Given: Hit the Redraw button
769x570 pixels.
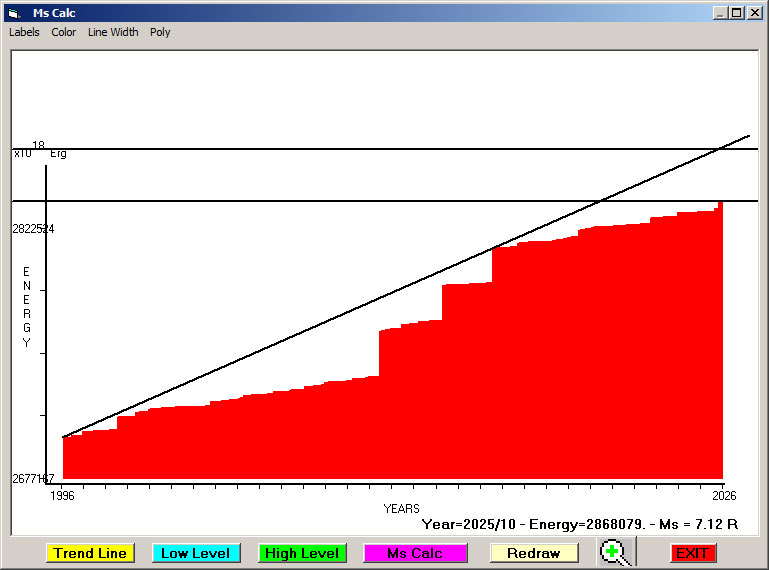Looking at the screenshot, I should coord(533,553).
